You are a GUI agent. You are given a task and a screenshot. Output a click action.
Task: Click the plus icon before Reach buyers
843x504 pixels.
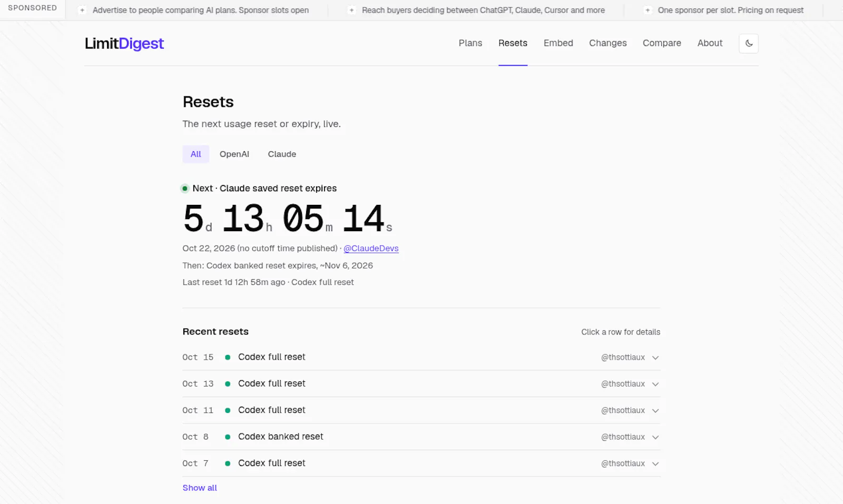tap(351, 10)
